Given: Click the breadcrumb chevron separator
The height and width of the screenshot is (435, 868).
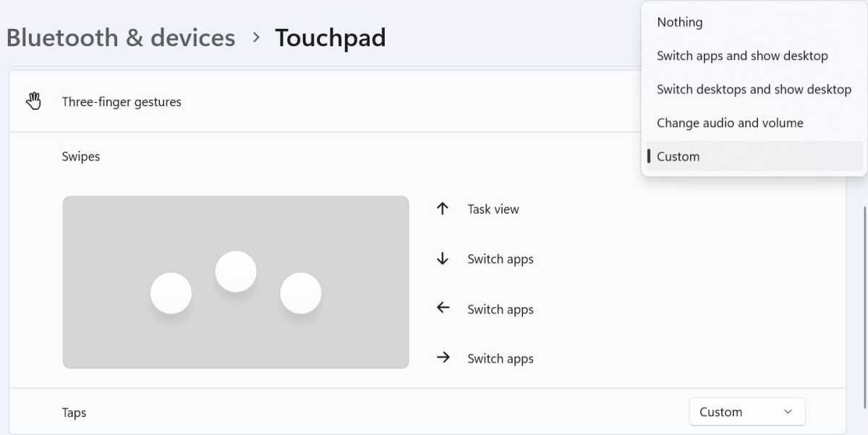Looking at the screenshot, I should tap(255, 38).
